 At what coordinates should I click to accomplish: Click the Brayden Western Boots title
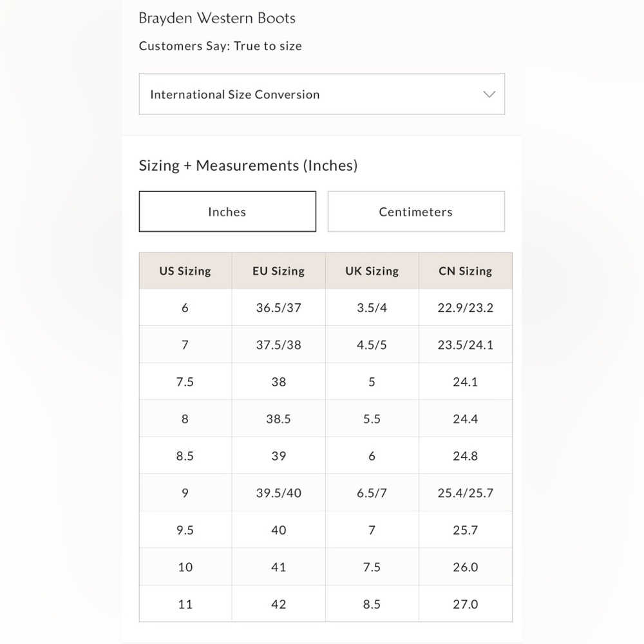point(217,19)
